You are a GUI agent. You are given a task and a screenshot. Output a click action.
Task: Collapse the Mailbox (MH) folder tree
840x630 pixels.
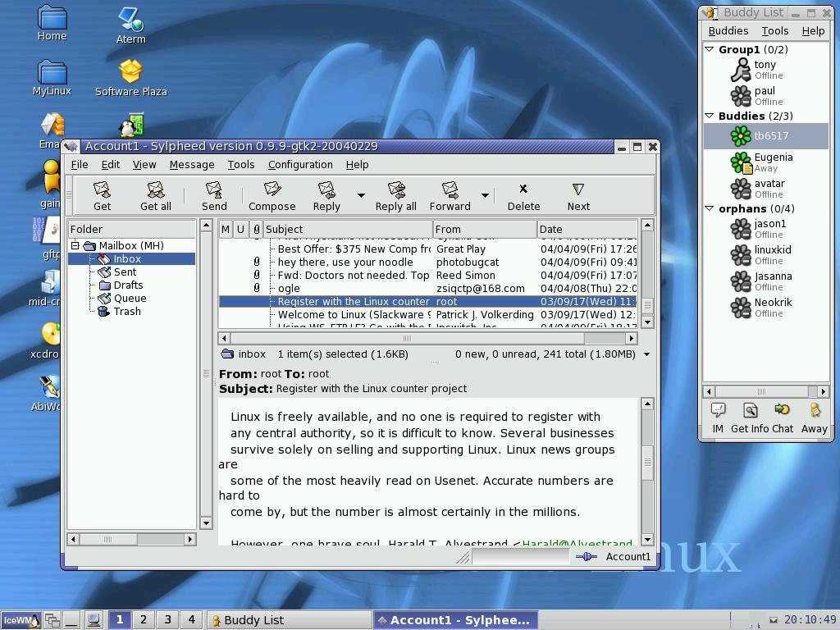pyautogui.click(x=75, y=245)
